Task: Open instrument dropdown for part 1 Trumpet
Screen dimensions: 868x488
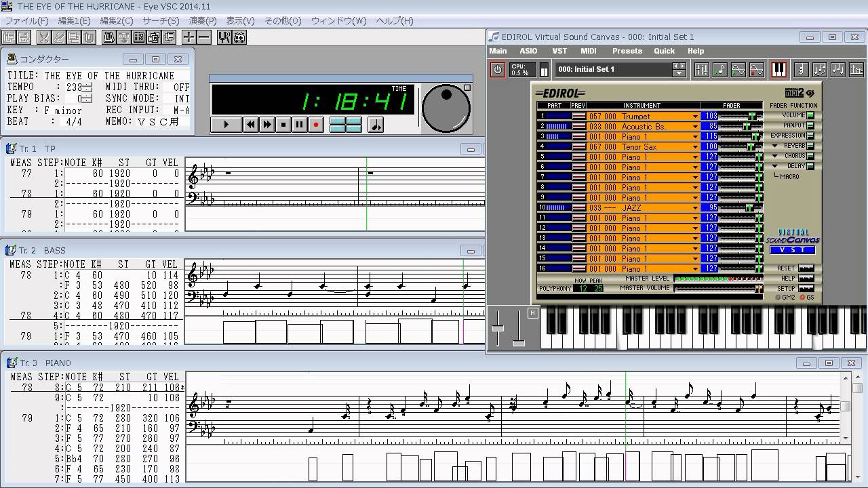Action: 695,116
